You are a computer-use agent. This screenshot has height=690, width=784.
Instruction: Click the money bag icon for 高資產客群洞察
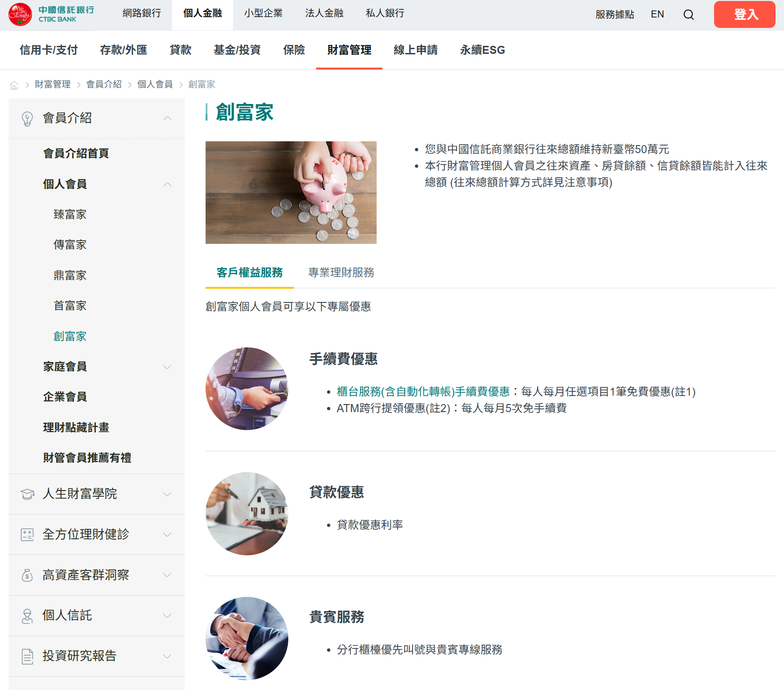click(x=27, y=575)
